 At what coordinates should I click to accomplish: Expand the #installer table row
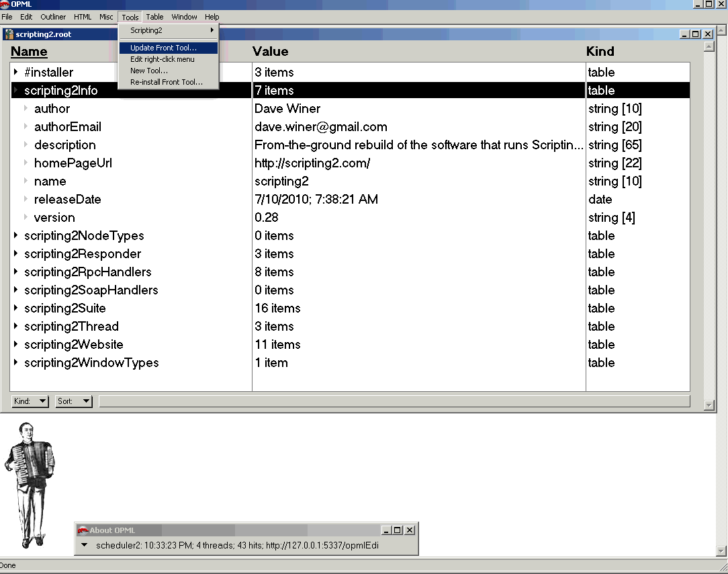tap(16, 72)
